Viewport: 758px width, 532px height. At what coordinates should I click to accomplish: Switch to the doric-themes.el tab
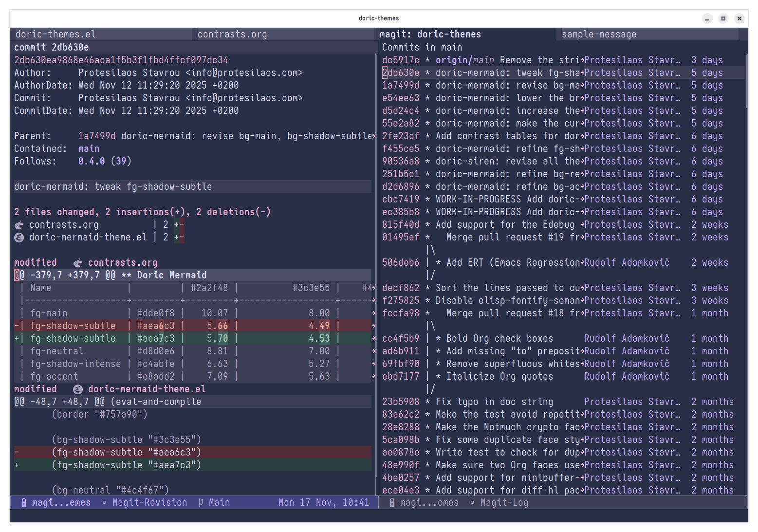[55, 35]
